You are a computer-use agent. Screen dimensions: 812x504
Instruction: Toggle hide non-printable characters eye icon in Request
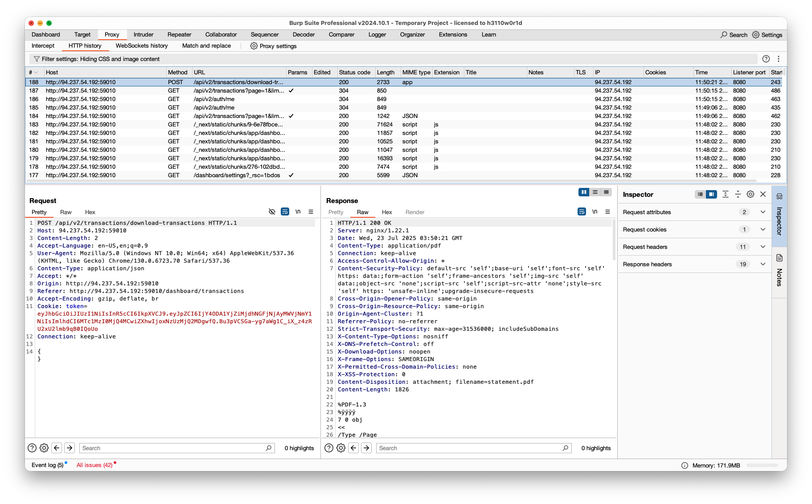[272, 211]
